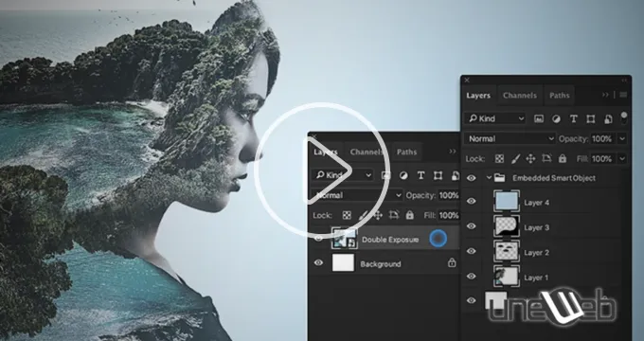Select the Double Exposure layer name

pyautogui.click(x=390, y=240)
